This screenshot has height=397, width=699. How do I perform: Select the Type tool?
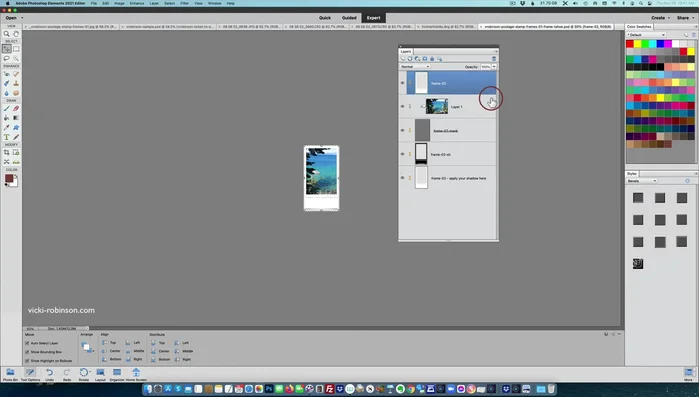coord(7,137)
